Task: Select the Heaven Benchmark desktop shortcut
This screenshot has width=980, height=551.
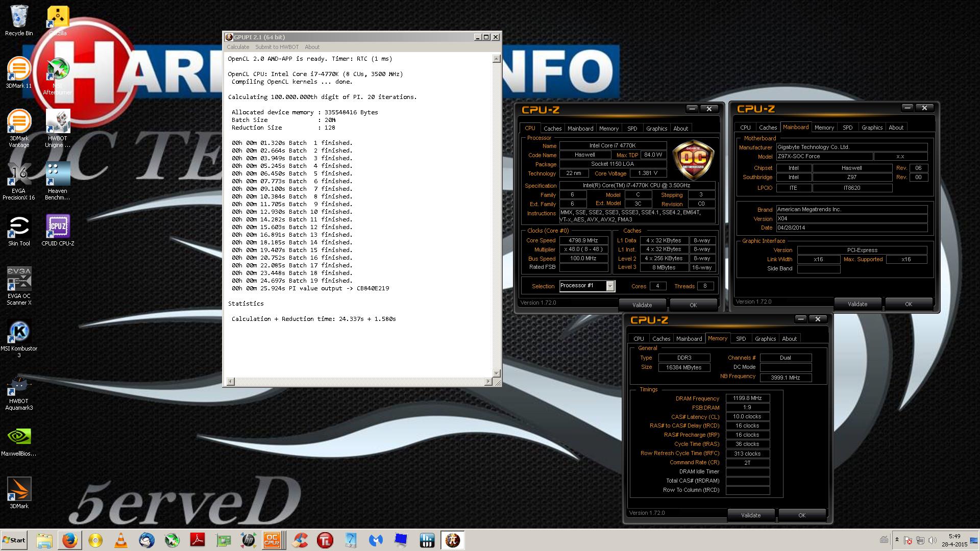Action: click(58, 181)
